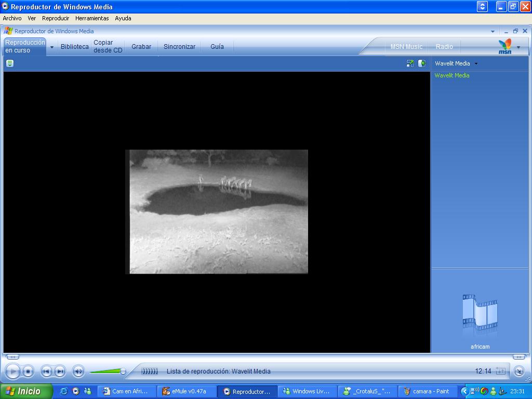This screenshot has width=532, height=399.
Task: Toggle video size to fit window
Action: 410,63
